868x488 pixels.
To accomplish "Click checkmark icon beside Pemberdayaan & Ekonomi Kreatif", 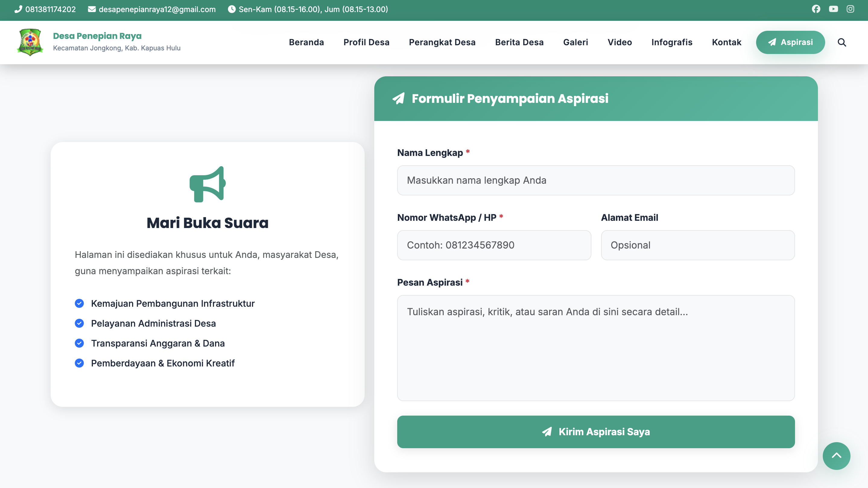I will [79, 363].
